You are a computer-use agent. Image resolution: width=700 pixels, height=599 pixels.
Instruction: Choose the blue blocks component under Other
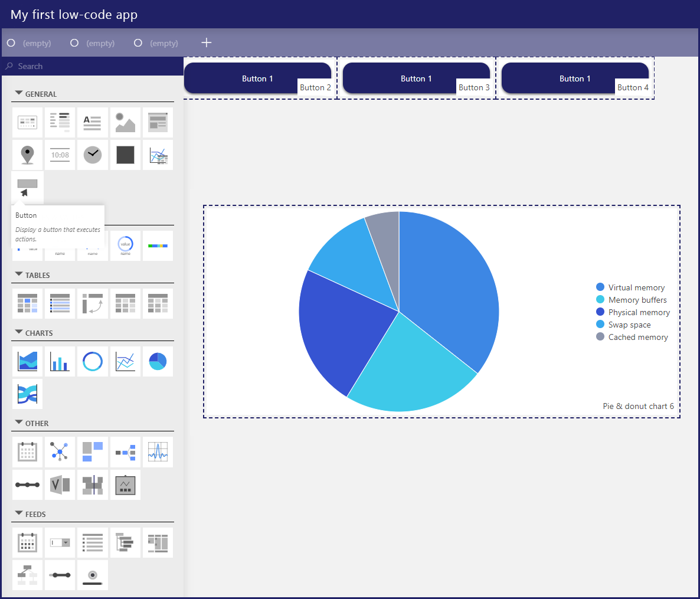tap(93, 452)
